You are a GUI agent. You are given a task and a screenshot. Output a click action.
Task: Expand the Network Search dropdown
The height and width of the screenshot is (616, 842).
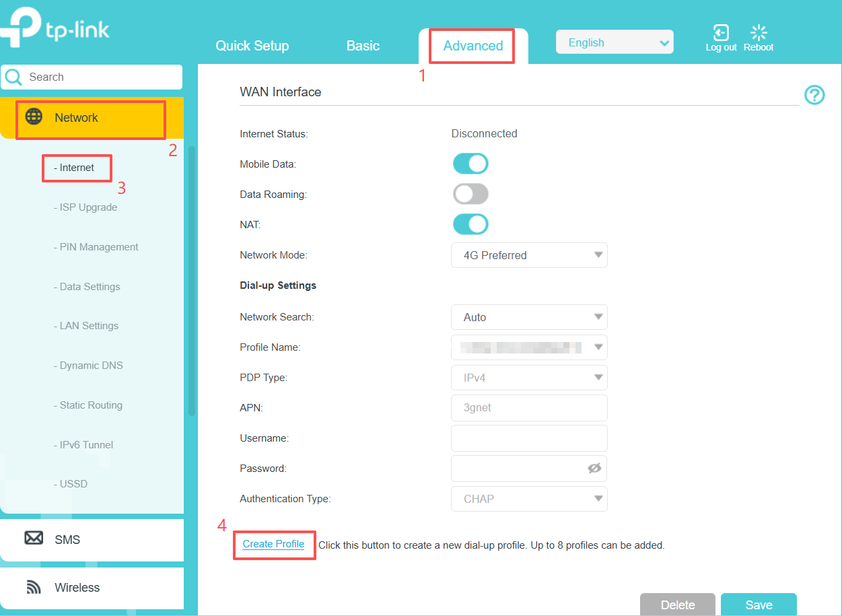[x=529, y=316]
